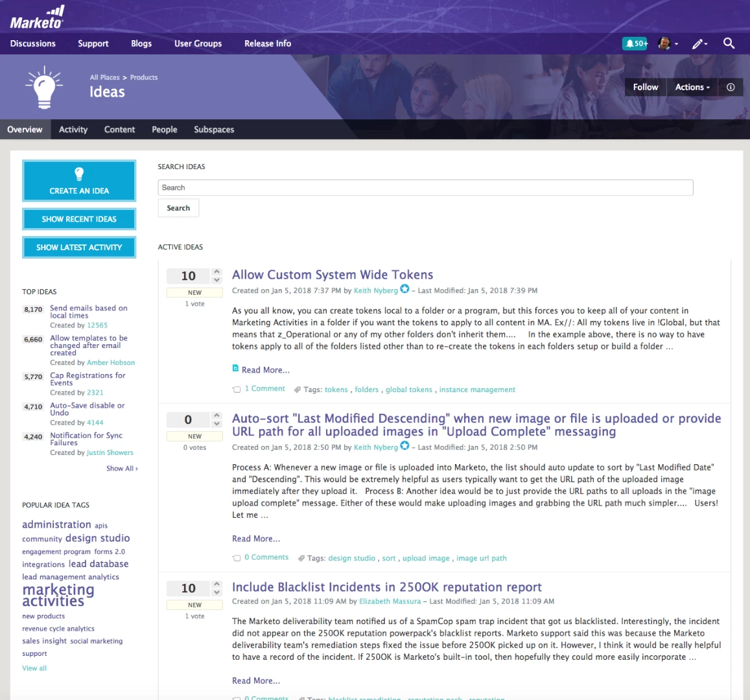The width and height of the screenshot is (750, 700).
Task: Select the design studio popular tag
Action: click(98, 538)
